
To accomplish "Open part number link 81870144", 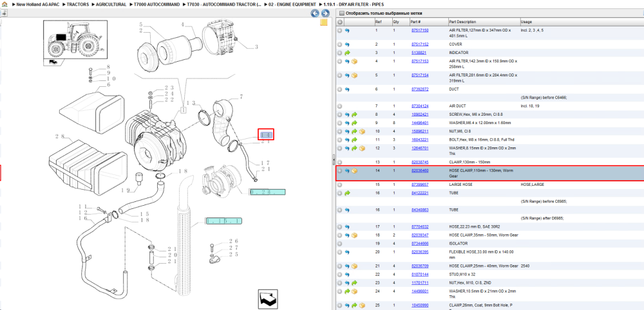I will (420, 275).
